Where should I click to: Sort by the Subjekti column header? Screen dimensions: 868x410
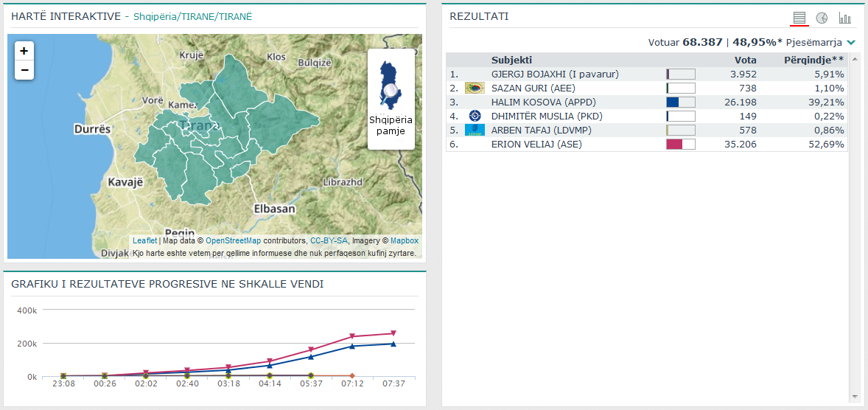point(511,60)
